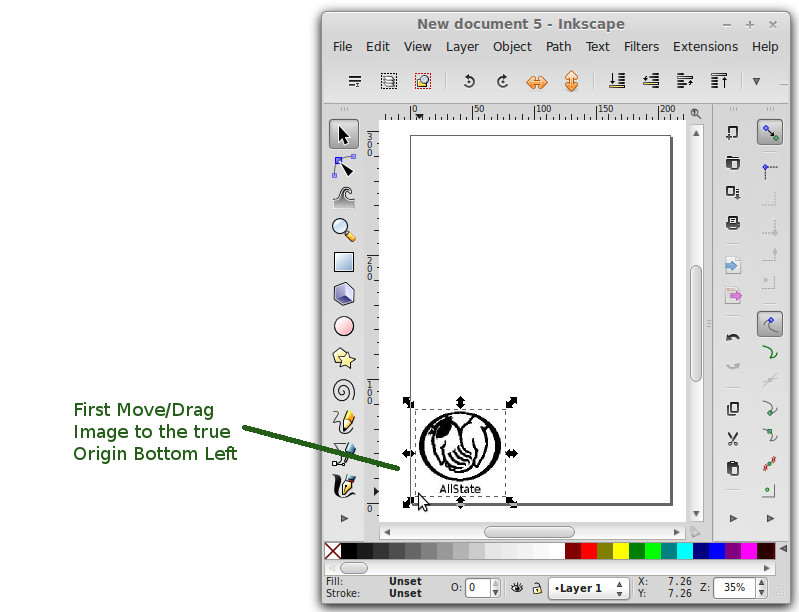
Task: Toggle Layer 1 lock icon
Action: pyautogui.click(x=537, y=588)
